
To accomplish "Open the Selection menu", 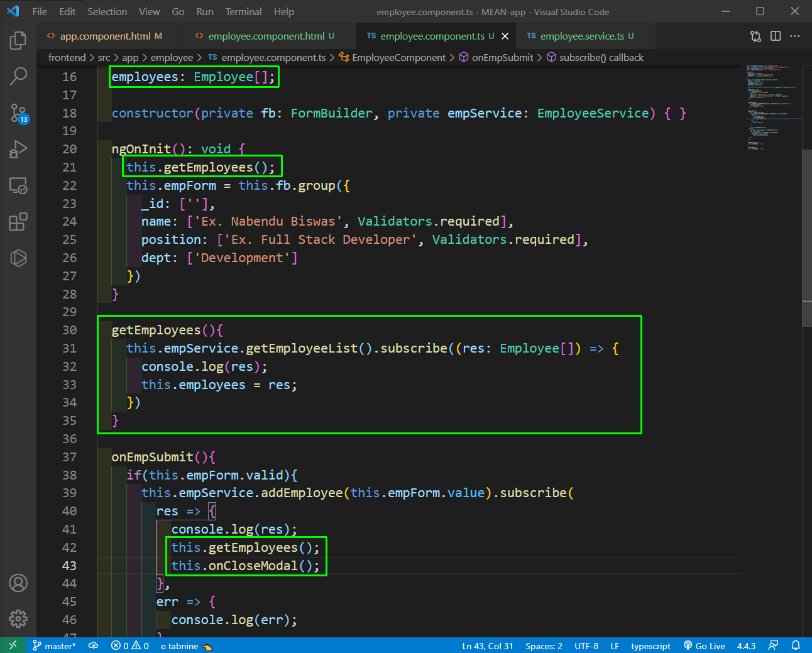I will [x=107, y=11].
